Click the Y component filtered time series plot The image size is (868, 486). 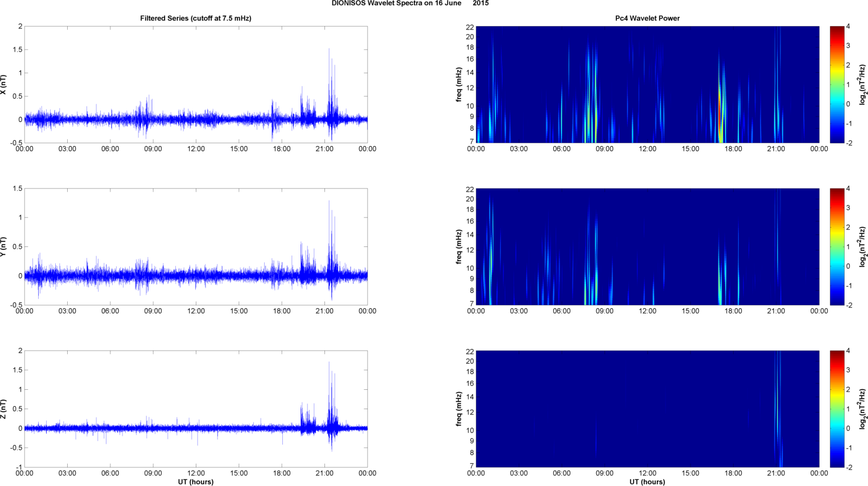click(196, 246)
